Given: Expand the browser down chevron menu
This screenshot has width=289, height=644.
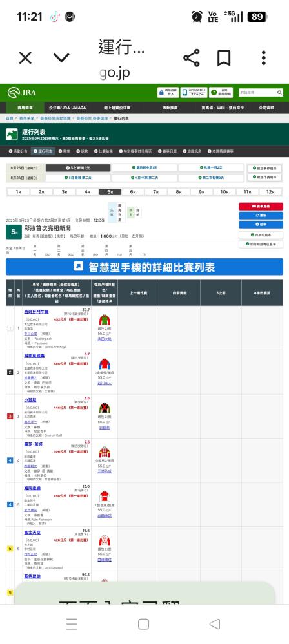Looking at the screenshot, I should (61, 57).
